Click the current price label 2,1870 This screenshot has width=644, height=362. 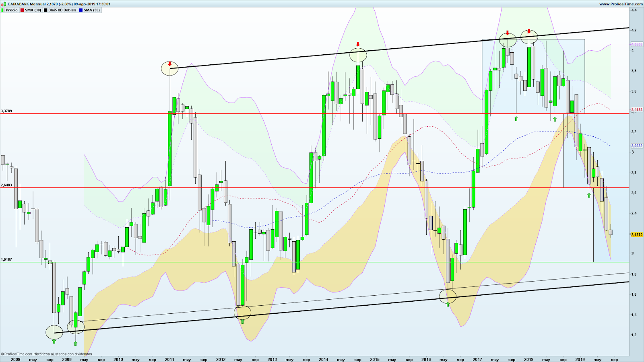coord(637,234)
